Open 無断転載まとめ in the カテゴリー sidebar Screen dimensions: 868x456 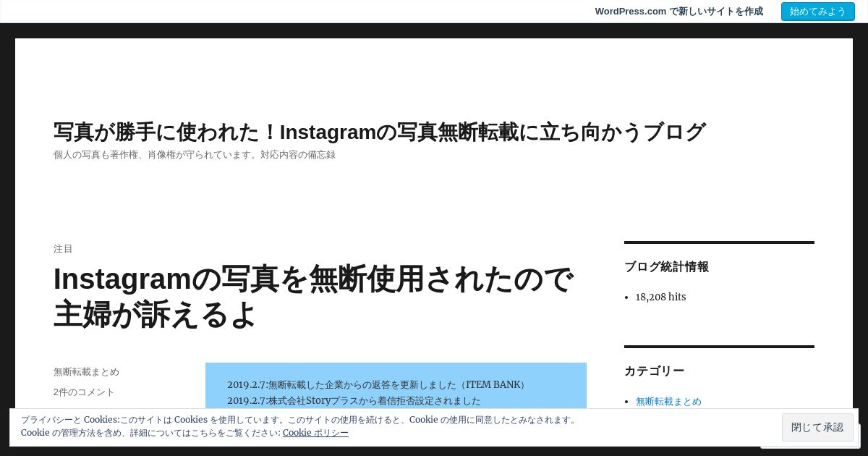(x=668, y=402)
